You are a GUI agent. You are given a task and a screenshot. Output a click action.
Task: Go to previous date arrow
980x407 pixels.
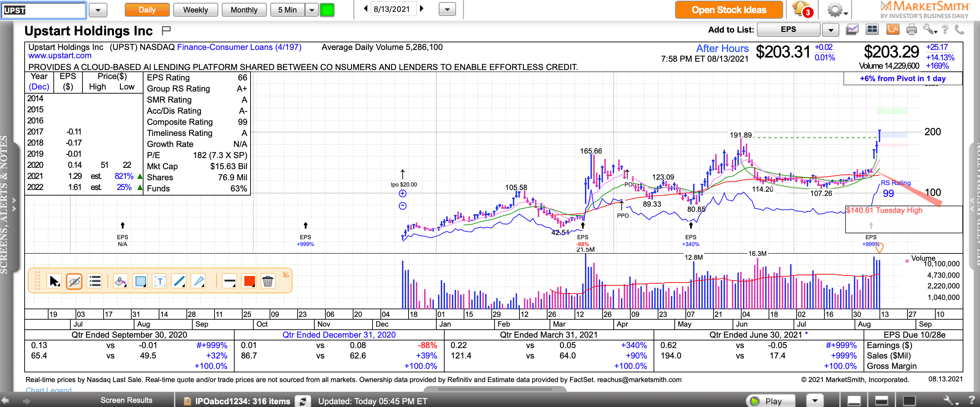366,8
